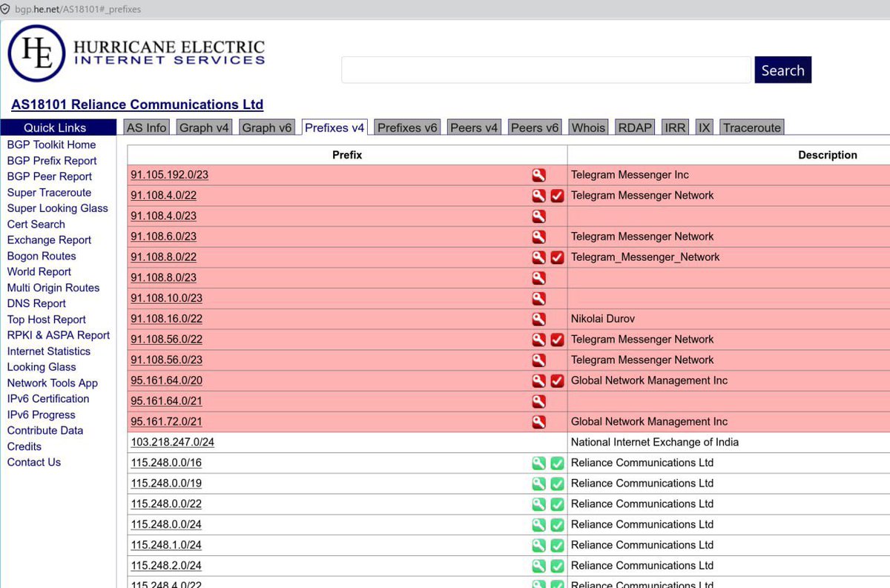This screenshot has height=588, width=890.
Task: Open green magnifier icon for 115.248.0.0/19
Action: (x=538, y=483)
